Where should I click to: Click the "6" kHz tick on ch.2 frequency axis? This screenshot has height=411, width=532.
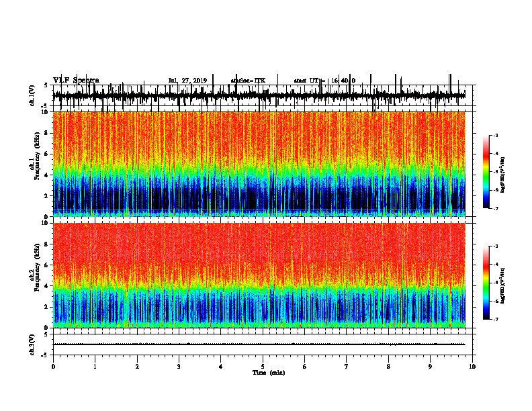click(x=47, y=265)
